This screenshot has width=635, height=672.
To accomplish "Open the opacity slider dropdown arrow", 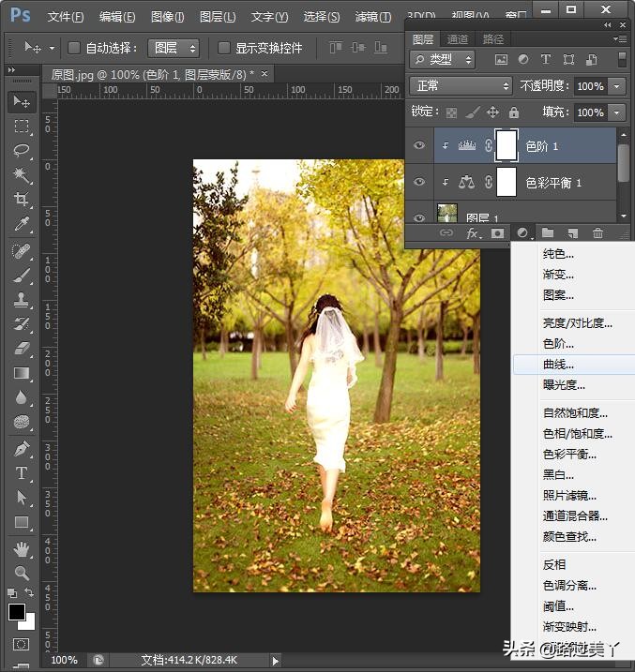I will [616, 86].
